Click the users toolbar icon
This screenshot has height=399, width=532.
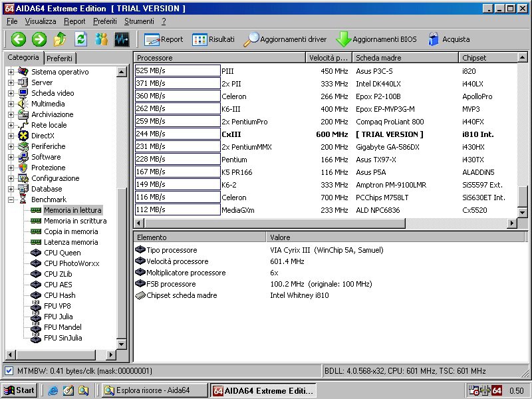101,39
